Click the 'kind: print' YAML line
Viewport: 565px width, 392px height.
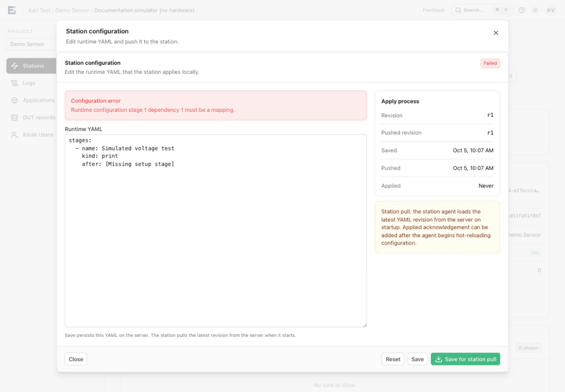point(100,156)
